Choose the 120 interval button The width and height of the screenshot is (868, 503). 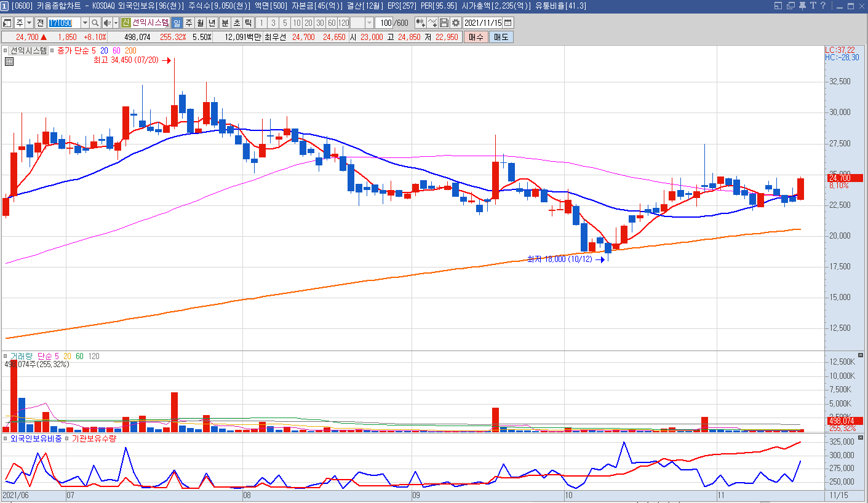tap(343, 23)
